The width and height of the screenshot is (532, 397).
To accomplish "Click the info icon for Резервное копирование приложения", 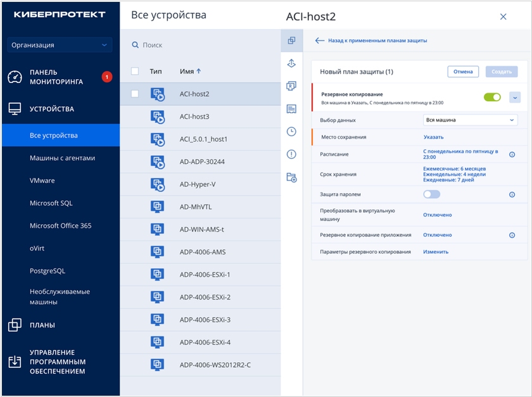I will 512,235.
